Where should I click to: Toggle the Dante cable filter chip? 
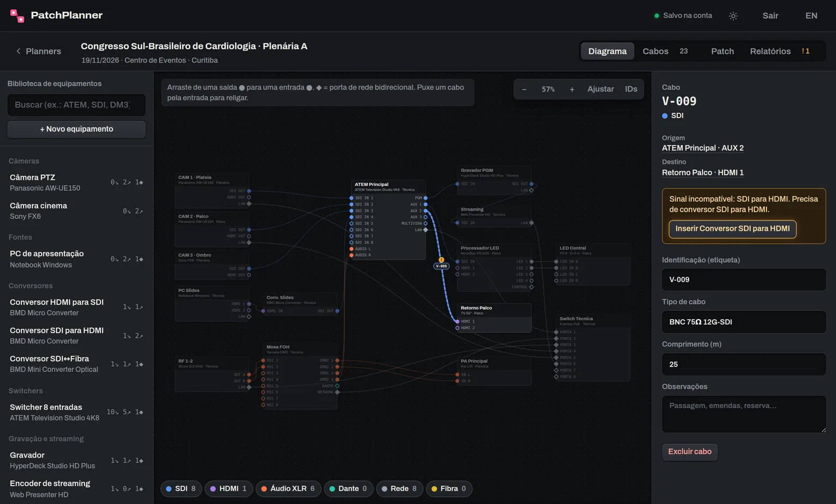tap(349, 489)
